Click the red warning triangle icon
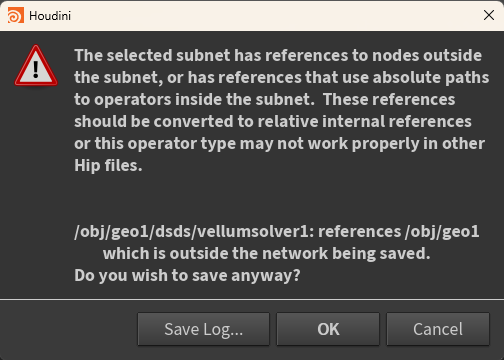504x360 pixels. (x=36, y=66)
